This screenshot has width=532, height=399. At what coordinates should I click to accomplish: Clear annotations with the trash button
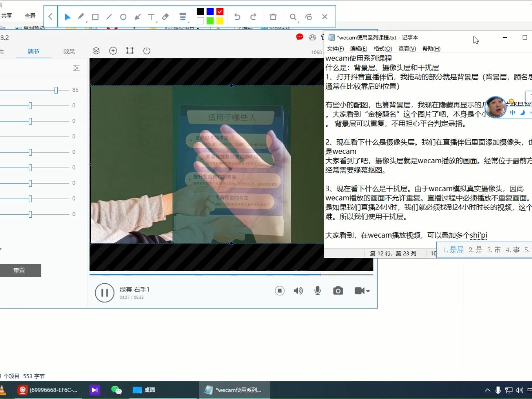[273, 17]
